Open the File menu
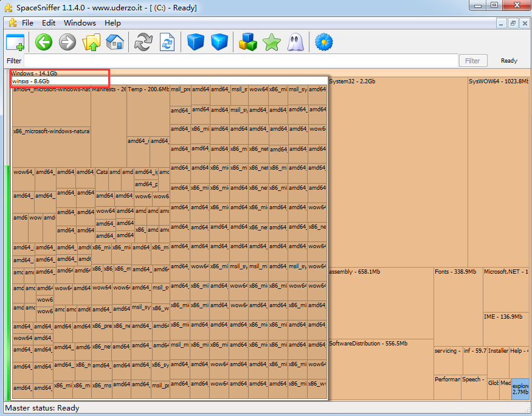 27,23
